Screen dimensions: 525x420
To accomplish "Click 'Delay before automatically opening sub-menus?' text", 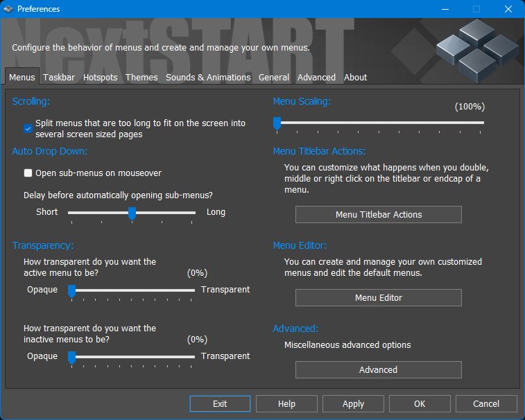I will (118, 195).
